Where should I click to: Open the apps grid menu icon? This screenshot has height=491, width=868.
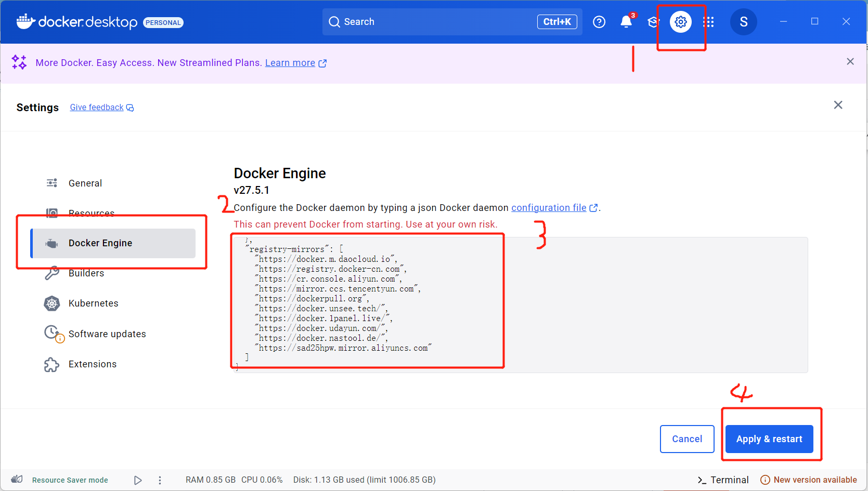click(x=708, y=22)
